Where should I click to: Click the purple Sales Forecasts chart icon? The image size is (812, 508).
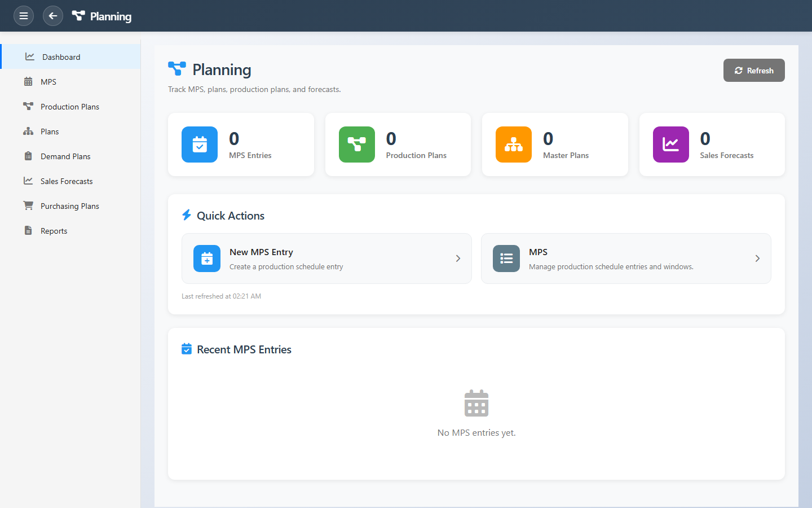pyautogui.click(x=670, y=144)
